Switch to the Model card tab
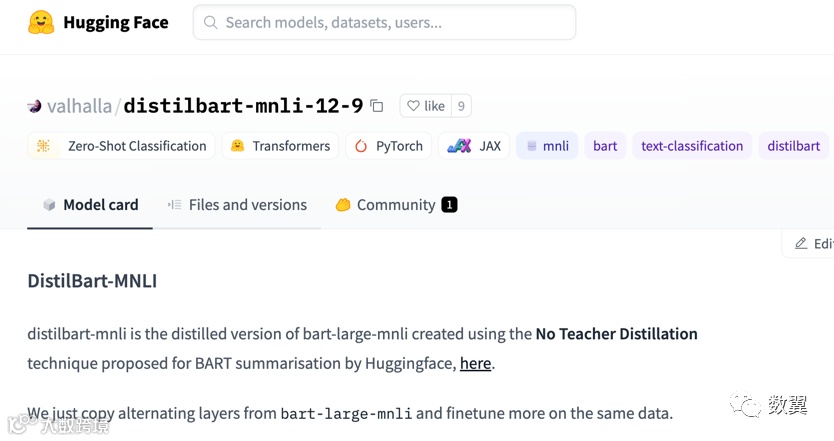This screenshot has width=834, height=441. (90, 205)
